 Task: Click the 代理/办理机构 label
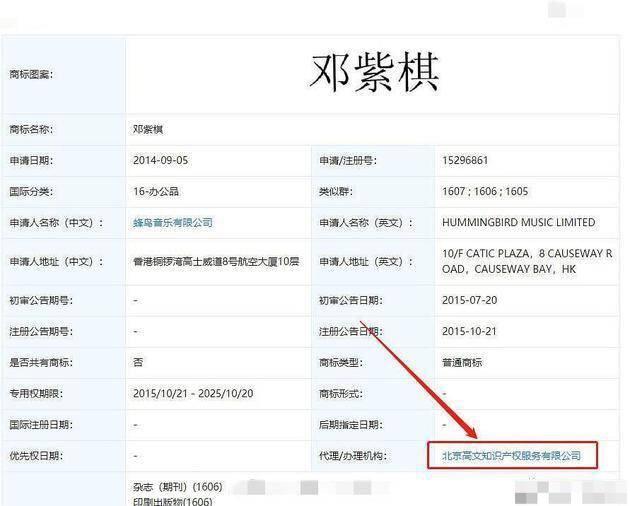(353, 456)
